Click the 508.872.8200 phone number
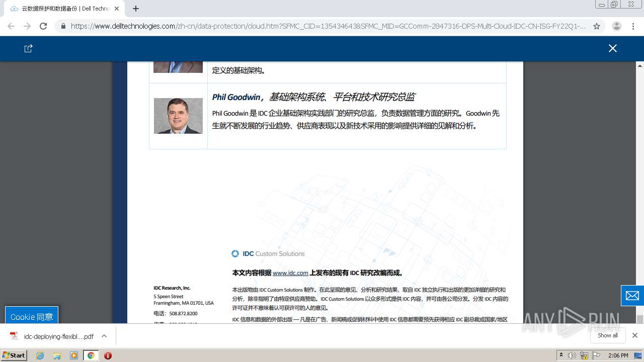This screenshot has height=362, width=644. [184, 313]
